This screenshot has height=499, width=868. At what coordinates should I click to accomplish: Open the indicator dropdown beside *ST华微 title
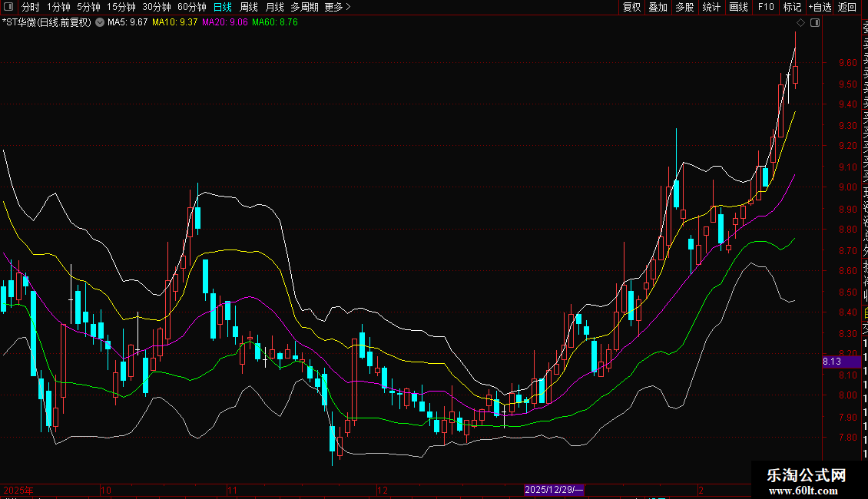(100, 23)
